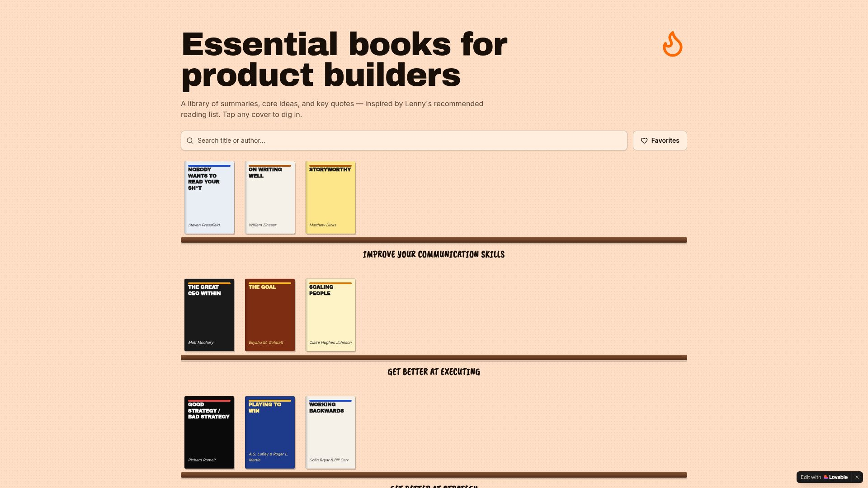
Task: Click the 'Essential books for product builders' heading
Action: click(x=344, y=60)
